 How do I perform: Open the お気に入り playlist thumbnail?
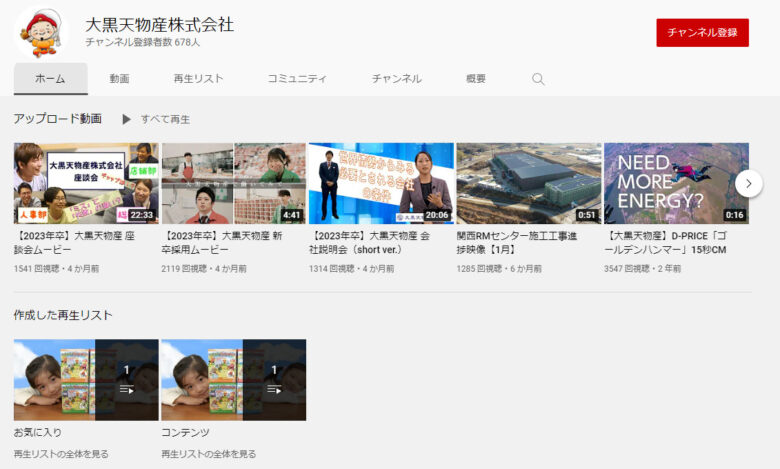point(86,380)
